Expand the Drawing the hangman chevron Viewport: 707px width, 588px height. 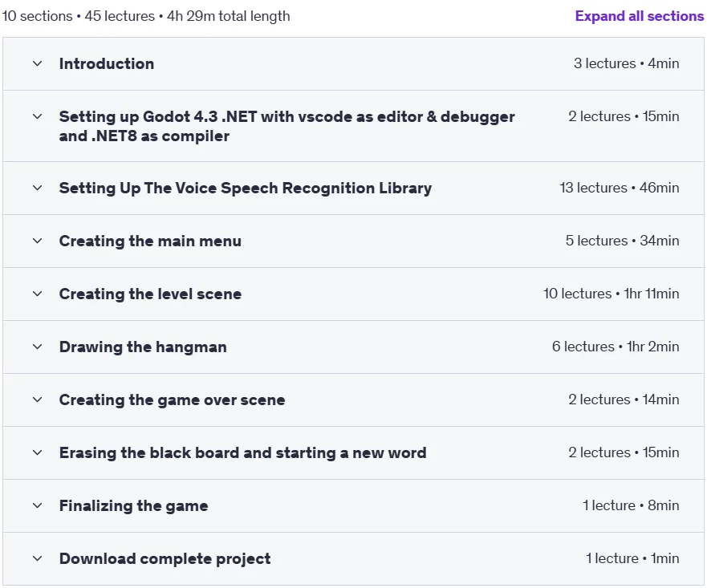pyautogui.click(x=38, y=347)
